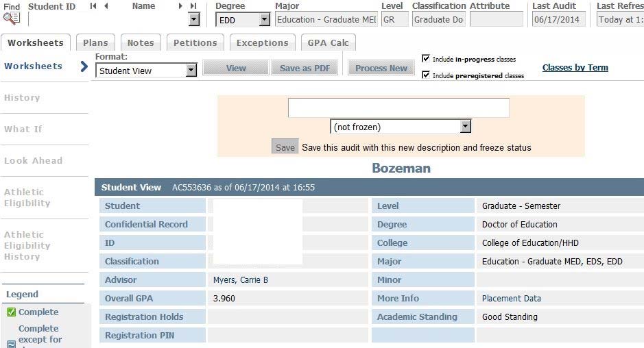644x348 pixels.
Task: Click the green Complete legend icon
Action: pyautogui.click(x=11, y=312)
